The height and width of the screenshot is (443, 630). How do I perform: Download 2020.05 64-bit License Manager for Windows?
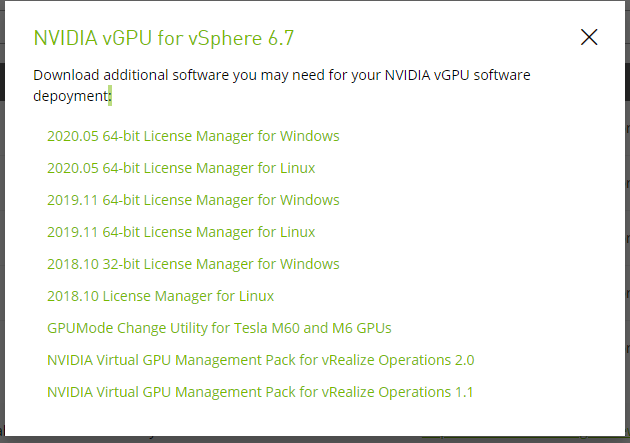click(193, 136)
